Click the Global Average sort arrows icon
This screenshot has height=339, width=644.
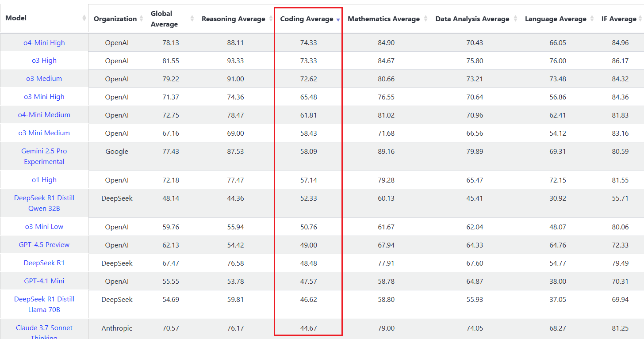(x=192, y=18)
